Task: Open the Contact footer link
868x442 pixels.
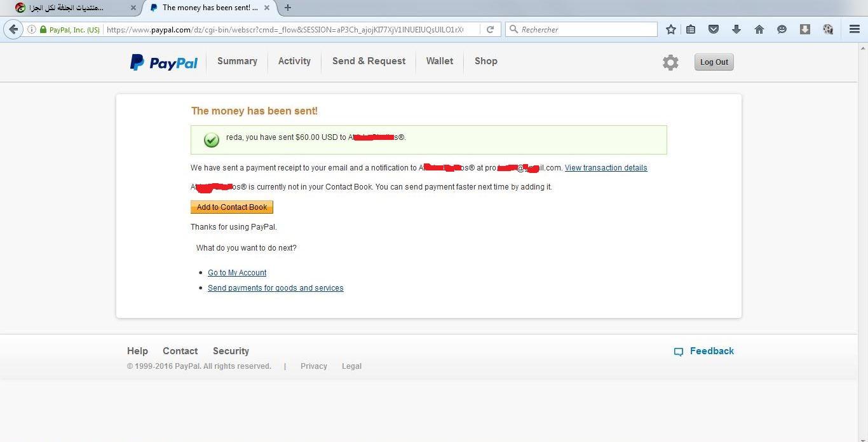Action: pos(180,351)
